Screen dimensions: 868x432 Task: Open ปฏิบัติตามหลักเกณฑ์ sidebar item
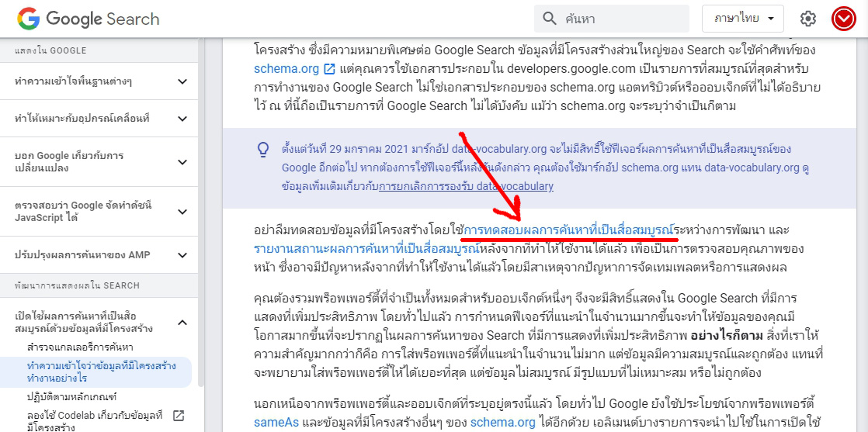(x=71, y=397)
